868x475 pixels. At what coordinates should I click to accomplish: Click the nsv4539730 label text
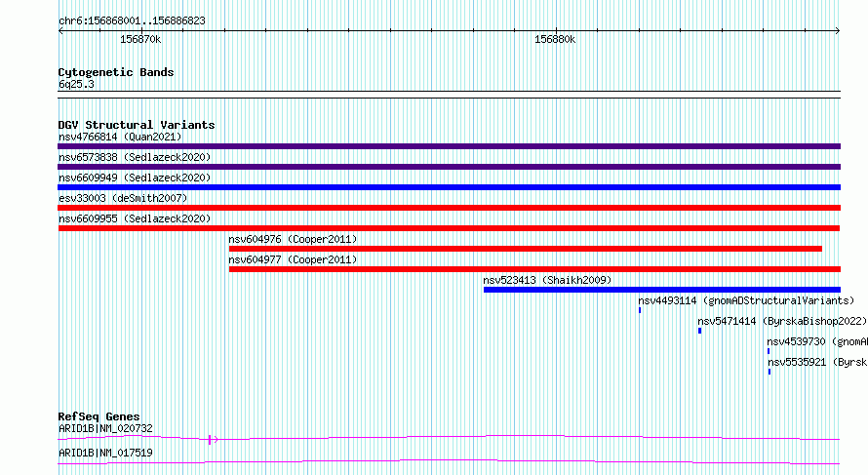[796, 341]
